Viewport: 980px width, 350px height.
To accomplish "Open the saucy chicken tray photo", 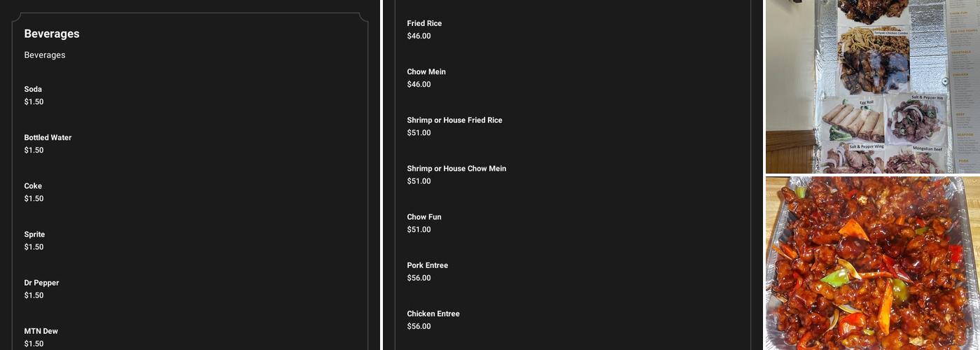I will pyautogui.click(x=872, y=263).
